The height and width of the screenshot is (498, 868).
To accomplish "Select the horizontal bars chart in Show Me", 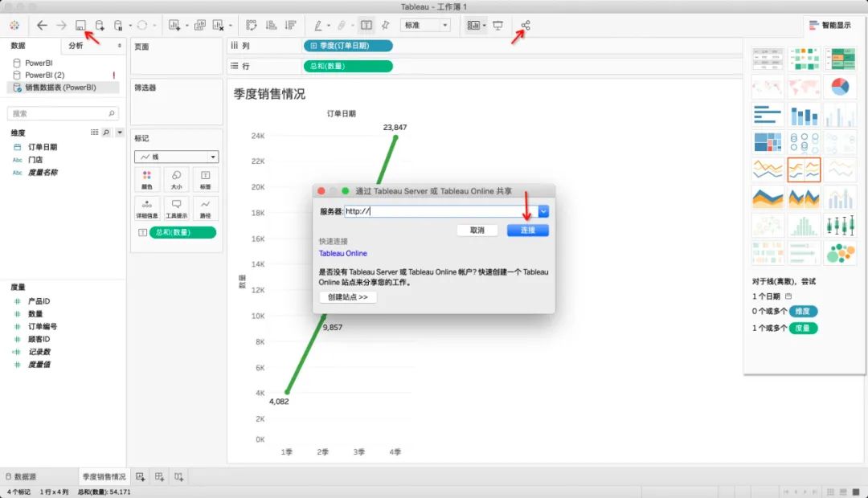I will pyautogui.click(x=768, y=115).
